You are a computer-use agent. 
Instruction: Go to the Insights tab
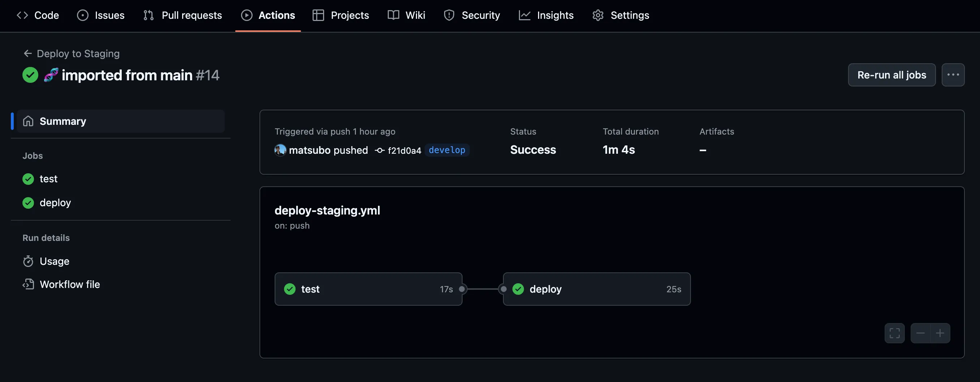pyautogui.click(x=546, y=15)
